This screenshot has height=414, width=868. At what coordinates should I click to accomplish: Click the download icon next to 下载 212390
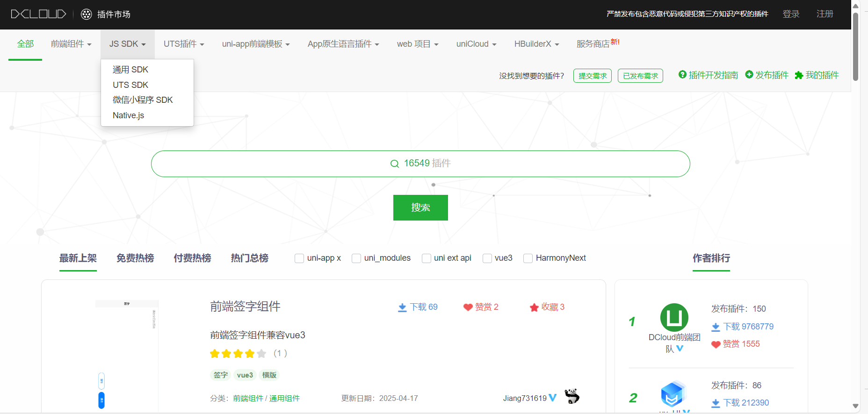[716, 403]
